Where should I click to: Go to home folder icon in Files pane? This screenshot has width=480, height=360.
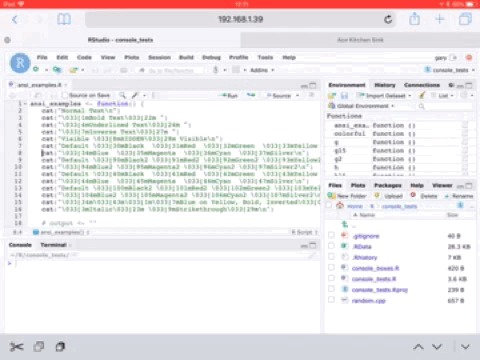tap(340, 206)
